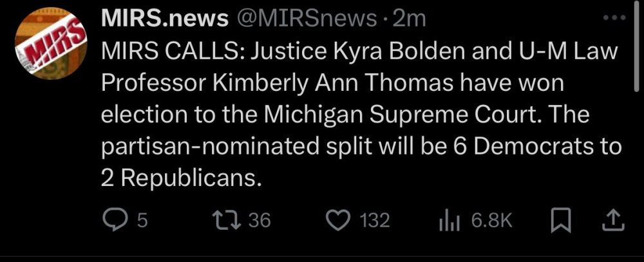Screen dimensions: 644x262
Task: Share the tweet via the upload arrow icon
Action: coord(612,221)
